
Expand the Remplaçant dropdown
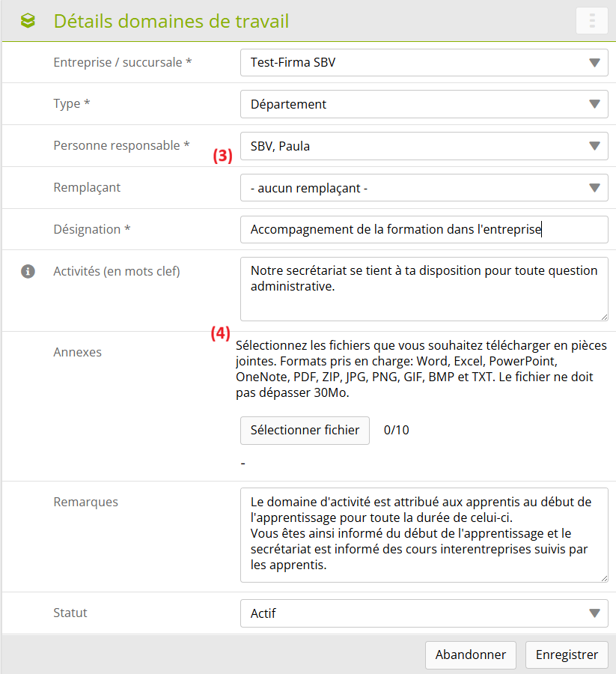click(424, 188)
